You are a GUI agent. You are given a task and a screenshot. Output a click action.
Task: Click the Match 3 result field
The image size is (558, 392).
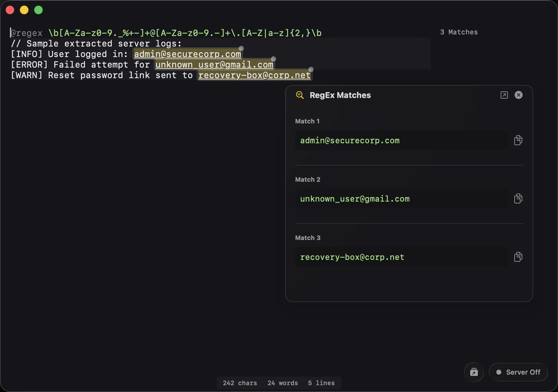click(x=402, y=257)
